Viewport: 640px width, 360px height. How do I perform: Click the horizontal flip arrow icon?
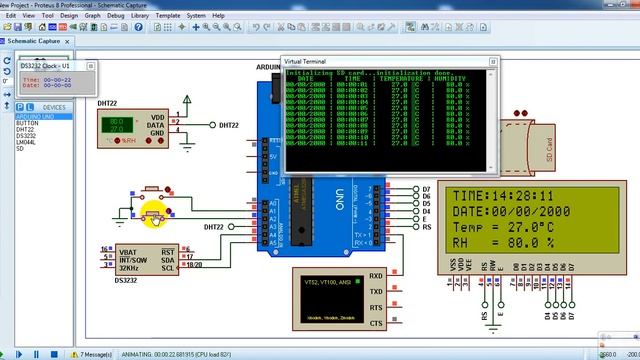[7, 95]
